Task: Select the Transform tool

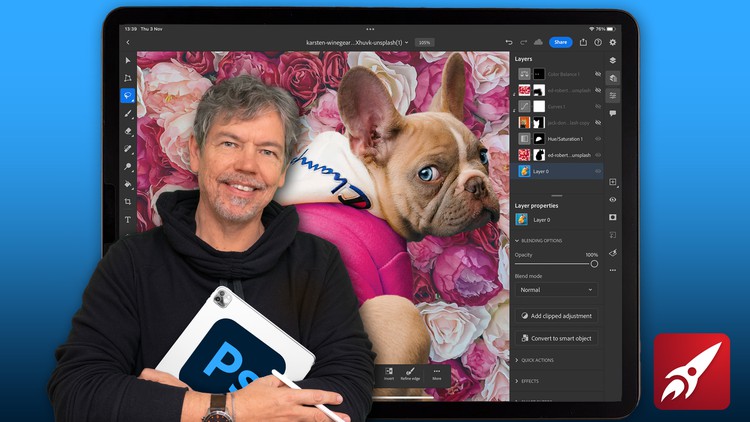Action: (128, 77)
